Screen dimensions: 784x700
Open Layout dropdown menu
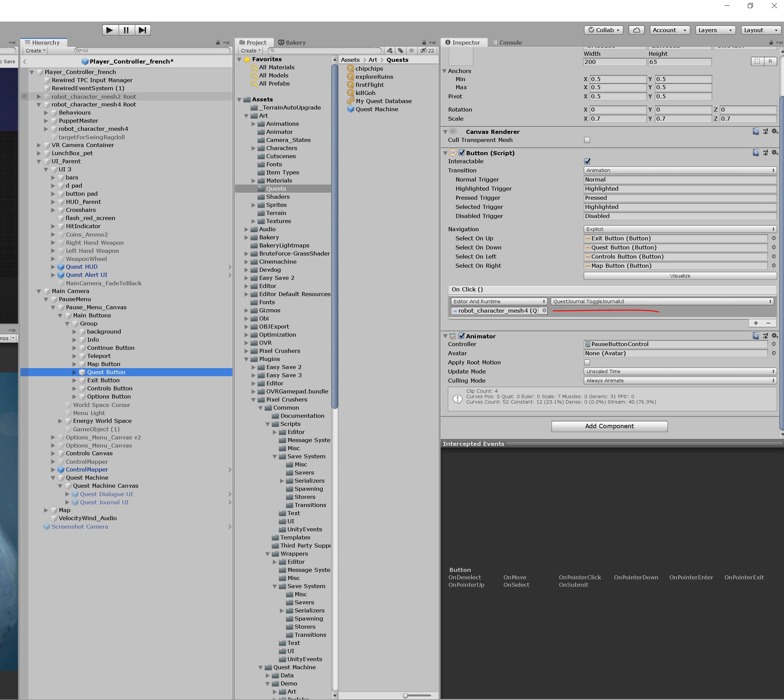pos(761,30)
